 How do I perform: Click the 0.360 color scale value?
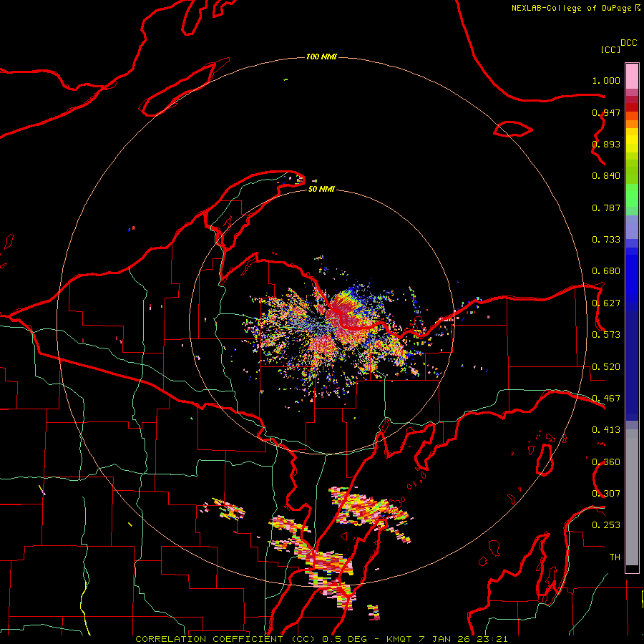click(x=606, y=462)
